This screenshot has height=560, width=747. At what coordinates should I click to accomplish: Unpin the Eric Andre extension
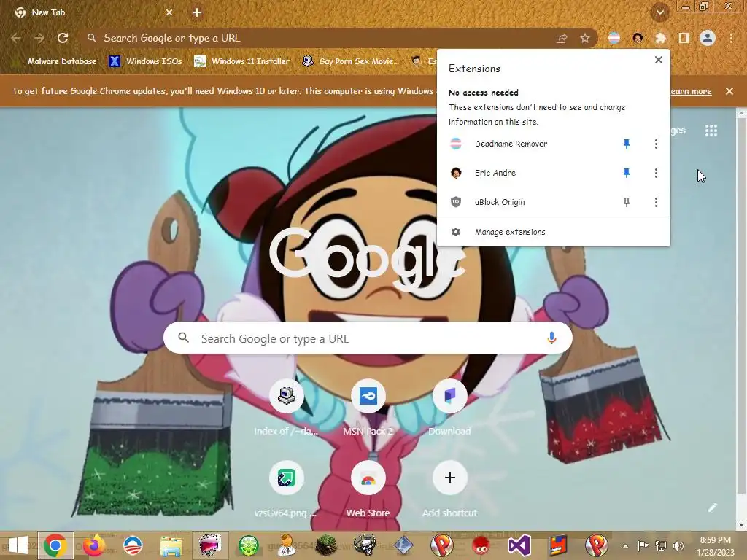click(x=627, y=173)
